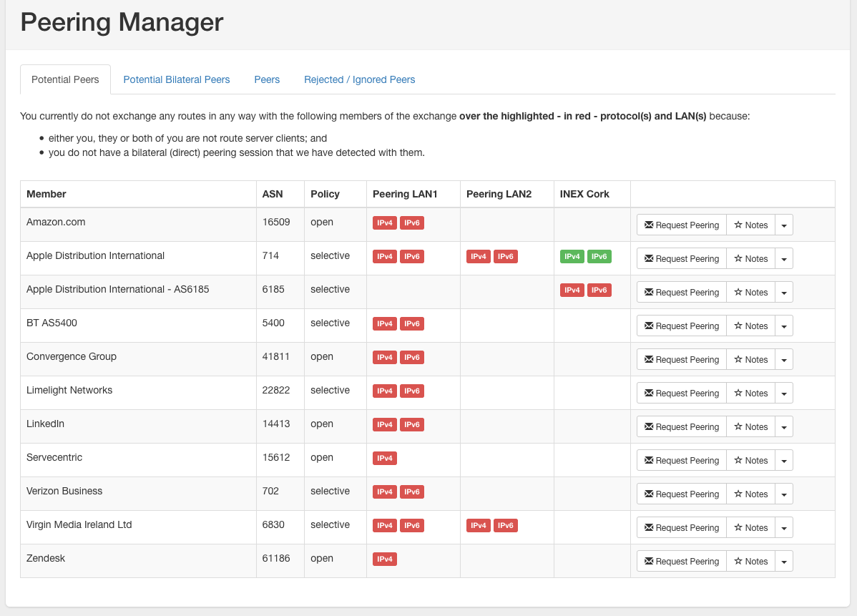Screen dimensions: 857x616
Task: Click ASN value 61186
Action: 276,558
